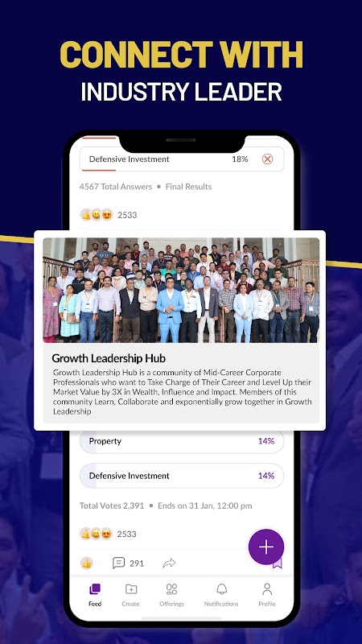Open Notifications bell tab

click(x=221, y=595)
